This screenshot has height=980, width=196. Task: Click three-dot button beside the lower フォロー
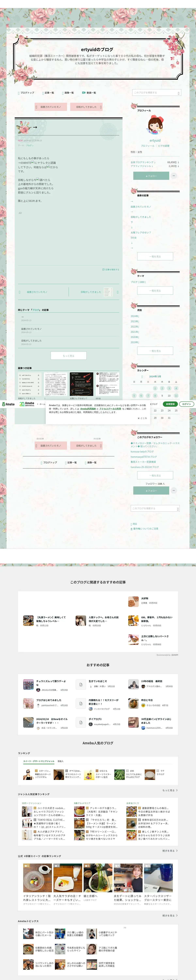coord(174,490)
